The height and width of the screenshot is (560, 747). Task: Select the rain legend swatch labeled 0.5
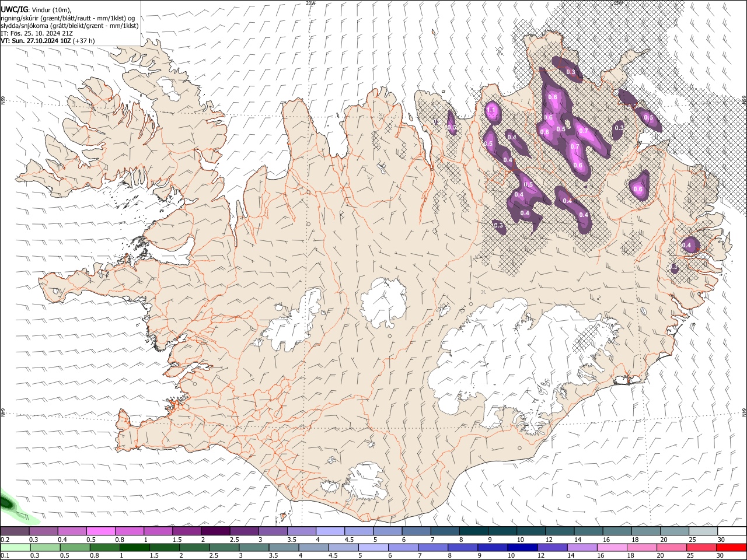[x=76, y=547]
